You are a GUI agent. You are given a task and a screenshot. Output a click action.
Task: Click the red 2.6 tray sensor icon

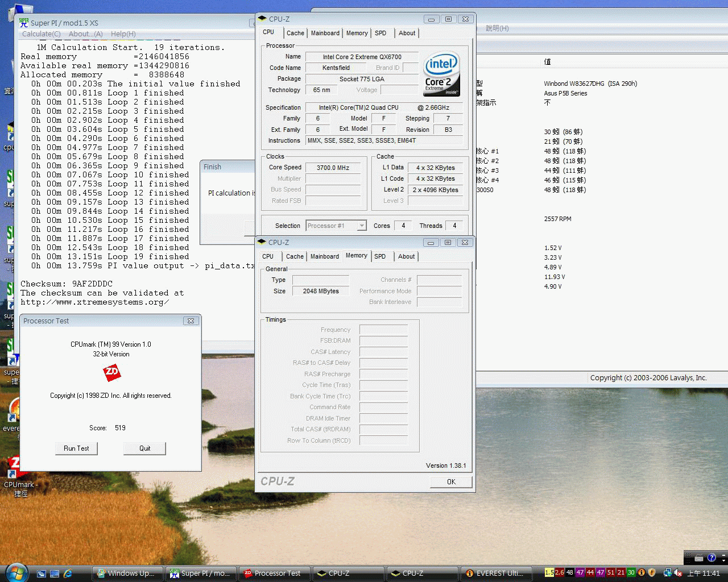[x=559, y=573]
